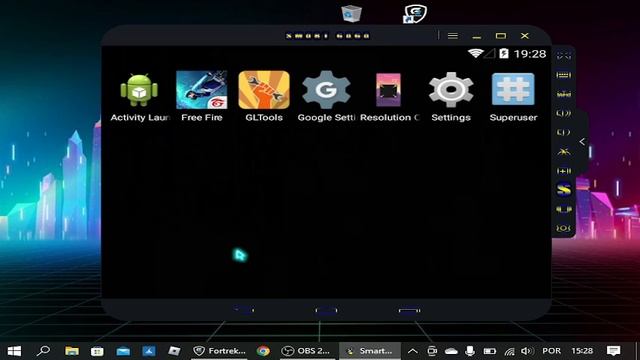This screenshot has height=360, width=640.
Task: Open File Explorer from the taskbar
Action: point(72,351)
